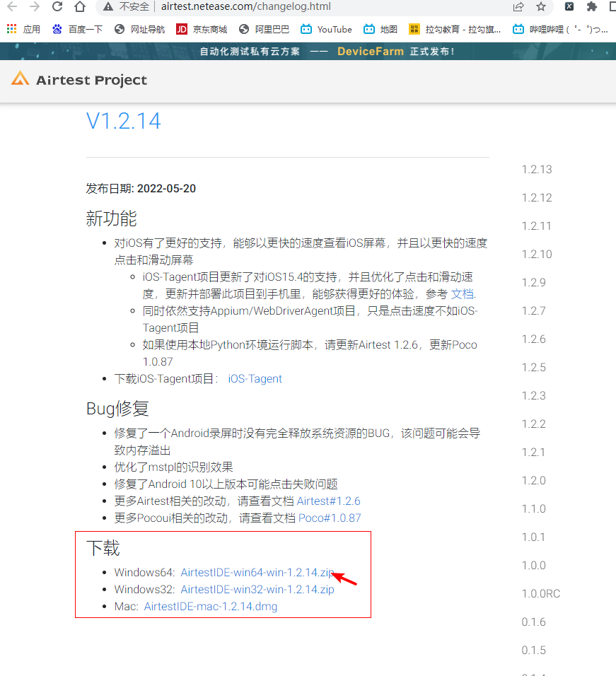
Task: Go back using the browser back arrow
Action: click(12, 6)
